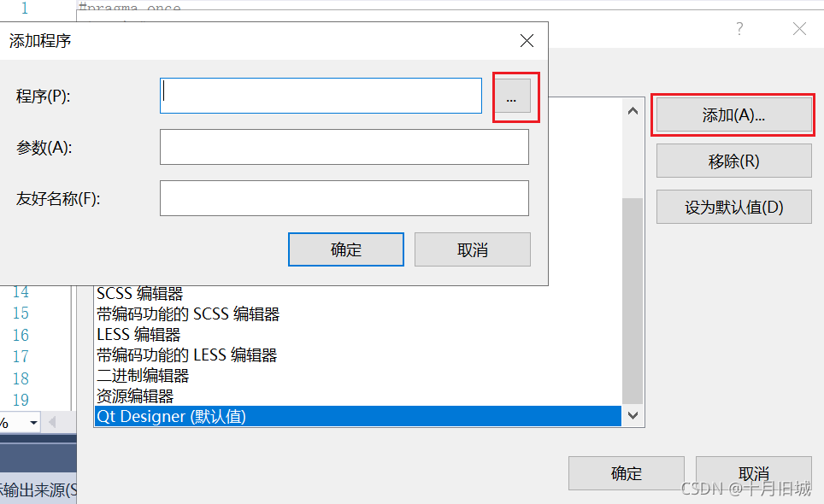Screen dimensions: 824x504
Task: Click the editor horizontal scroll left arrow
Action: click(52, 422)
